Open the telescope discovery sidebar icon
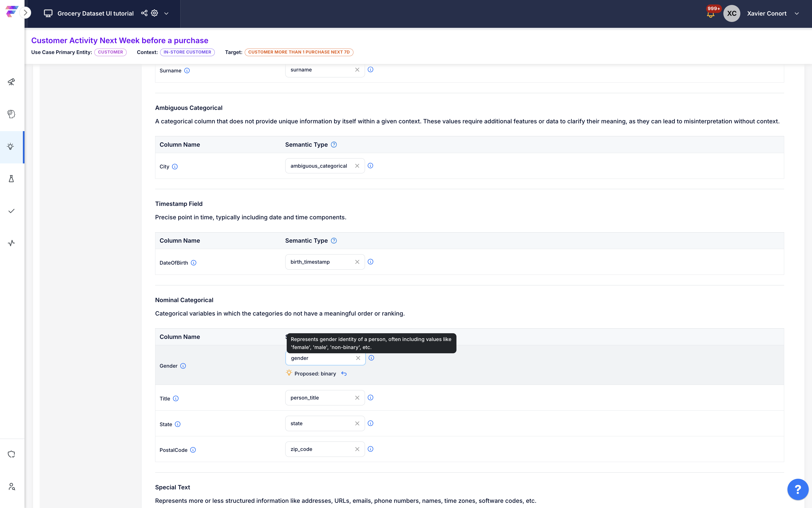The image size is (812, 508). click(x=11, y=82)
